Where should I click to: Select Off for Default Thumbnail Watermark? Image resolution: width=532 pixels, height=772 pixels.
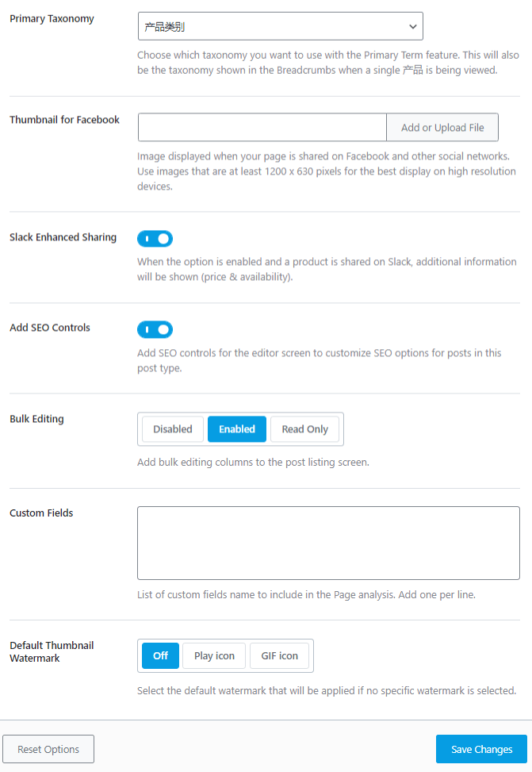[160, 656]
